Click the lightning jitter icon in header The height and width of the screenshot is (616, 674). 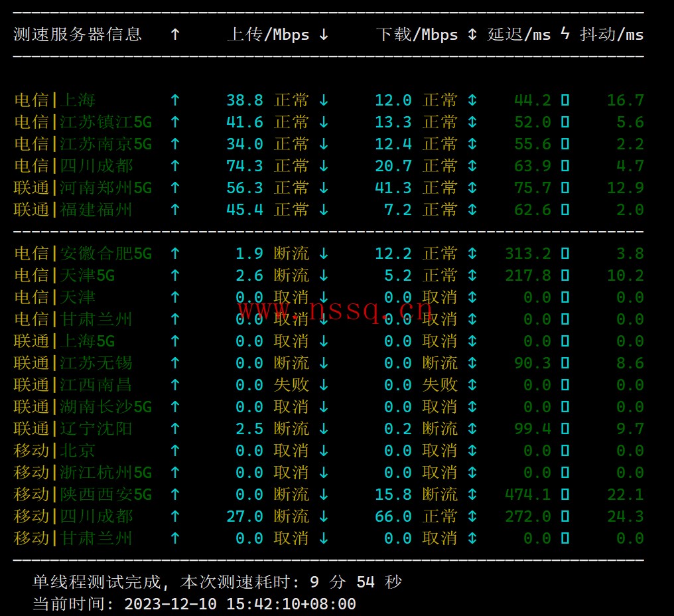[x=565, y=34]
